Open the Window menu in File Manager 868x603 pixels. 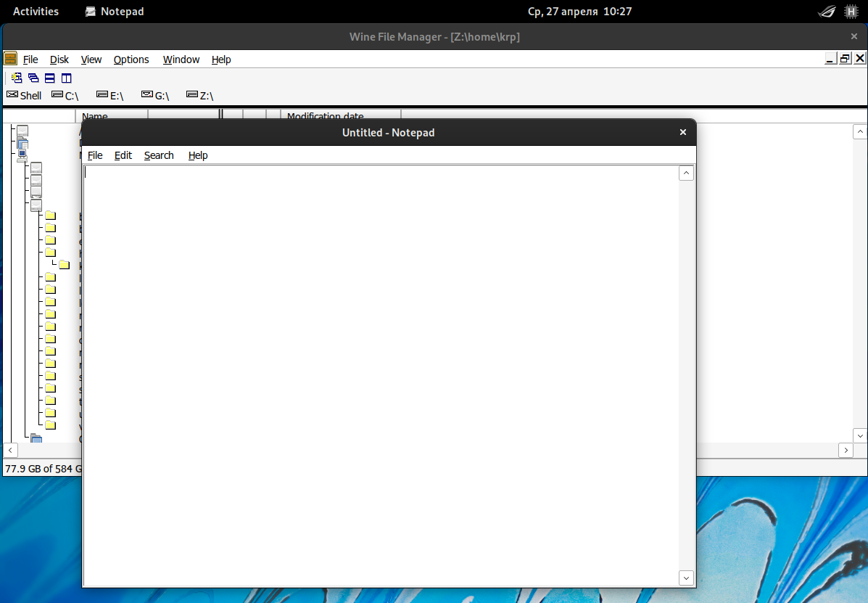point(181,60)
